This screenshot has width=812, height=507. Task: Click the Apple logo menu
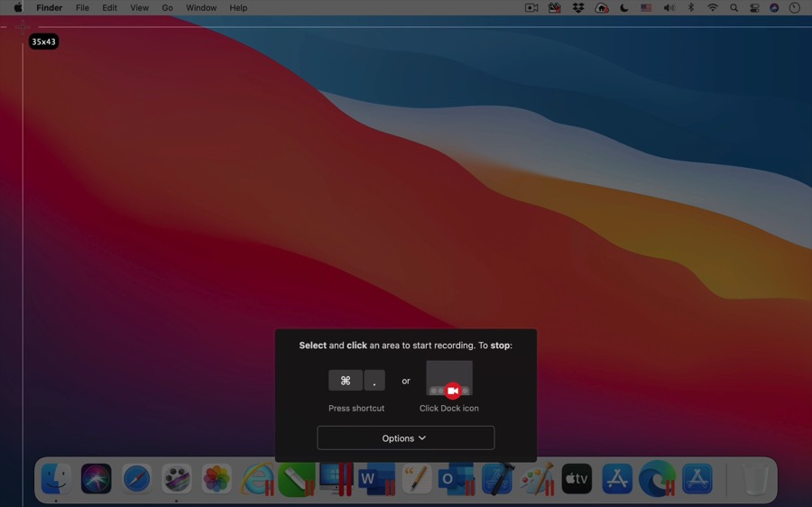[x=18, y=8]
